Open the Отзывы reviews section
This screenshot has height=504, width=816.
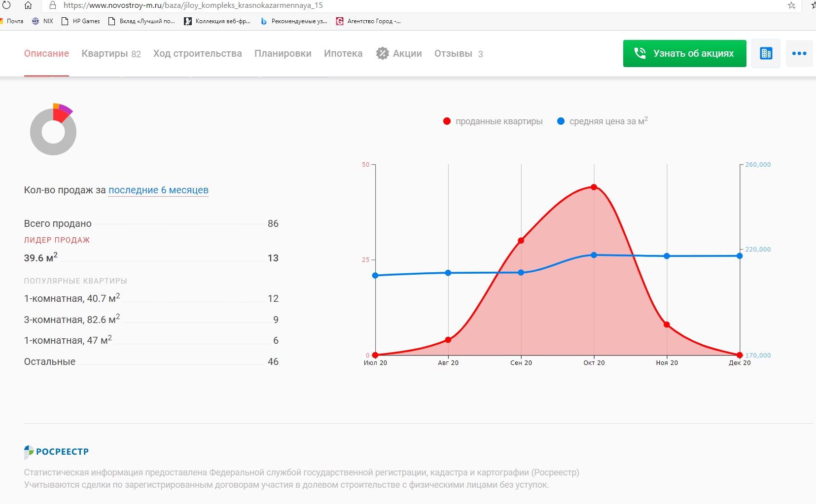pyautogui.click(x=458, y=54)
